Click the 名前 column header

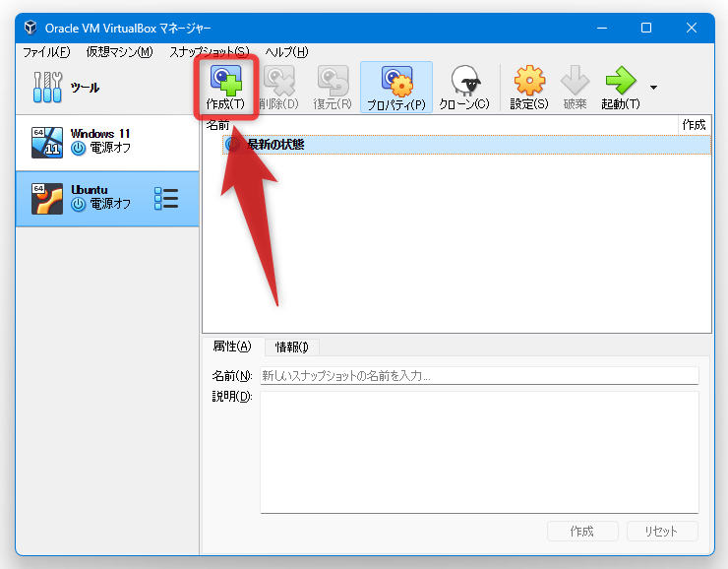(440, 124)
